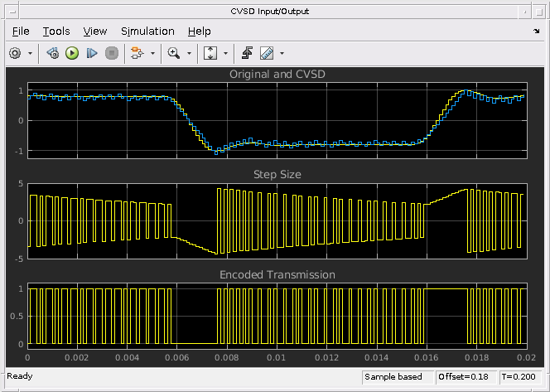The height and width of the screenshot is (392, 550).
Task: Expand the zoom tool dropdown arrow
Action: [x=189, y=53]
